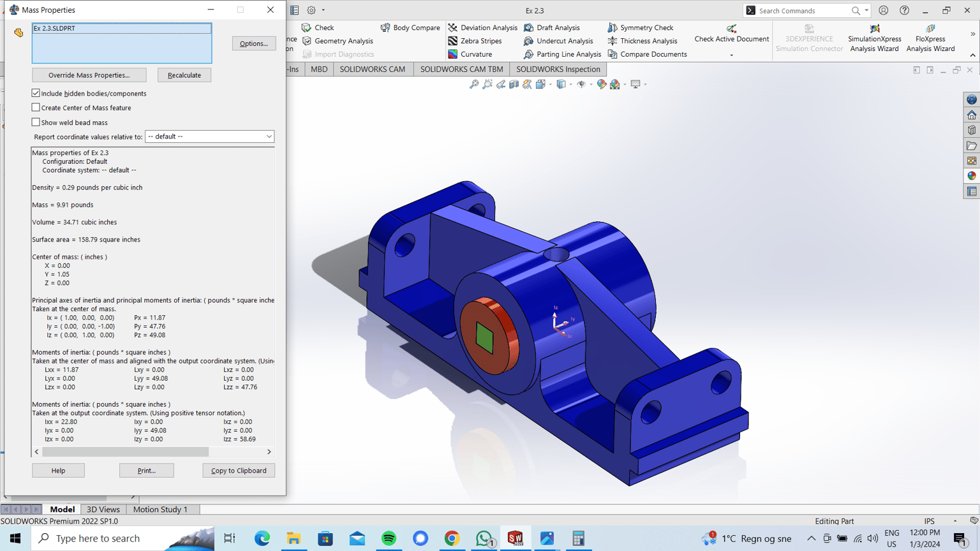980x551 pixels.
Task: Uncheck Include hidden bodies/components
Action: tap(36, 93)
